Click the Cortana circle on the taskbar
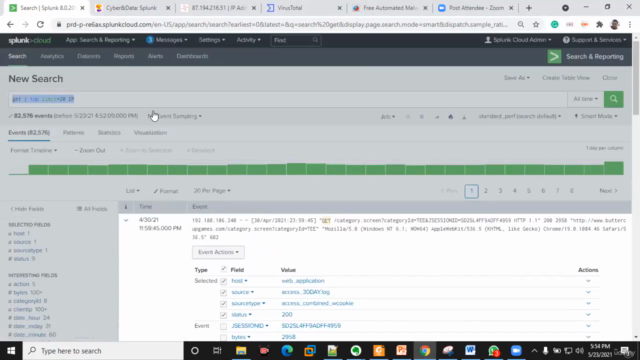640x360 pixels. coord(195,351)
